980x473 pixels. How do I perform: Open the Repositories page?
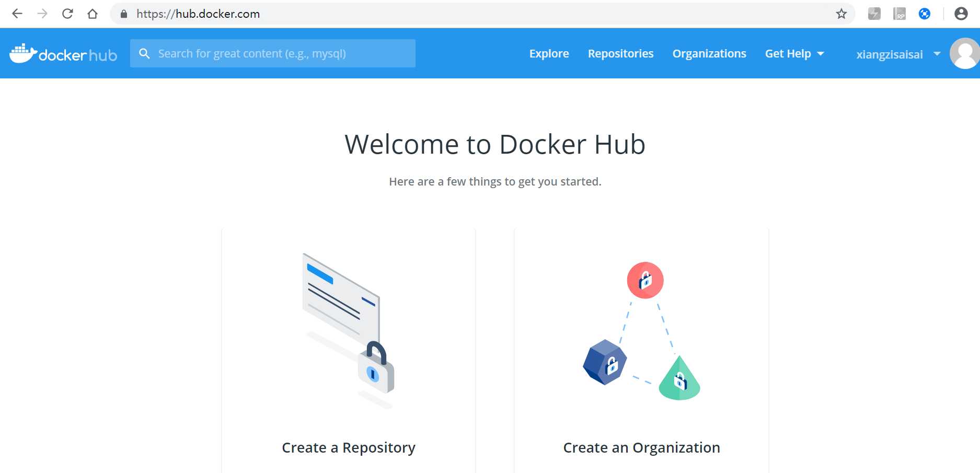tap(620, 53)
